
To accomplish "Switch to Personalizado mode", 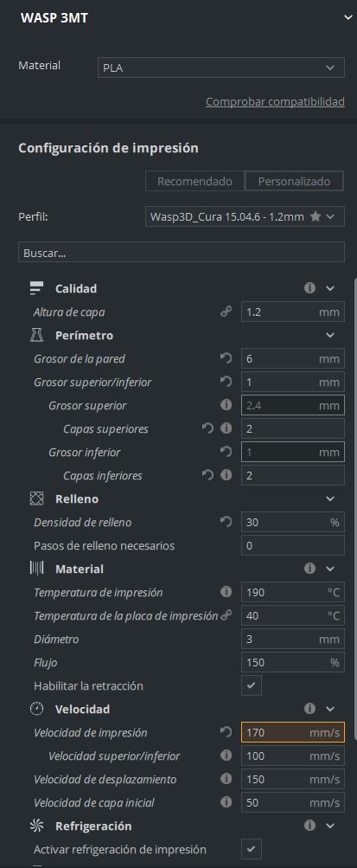I will coord(294,181).
